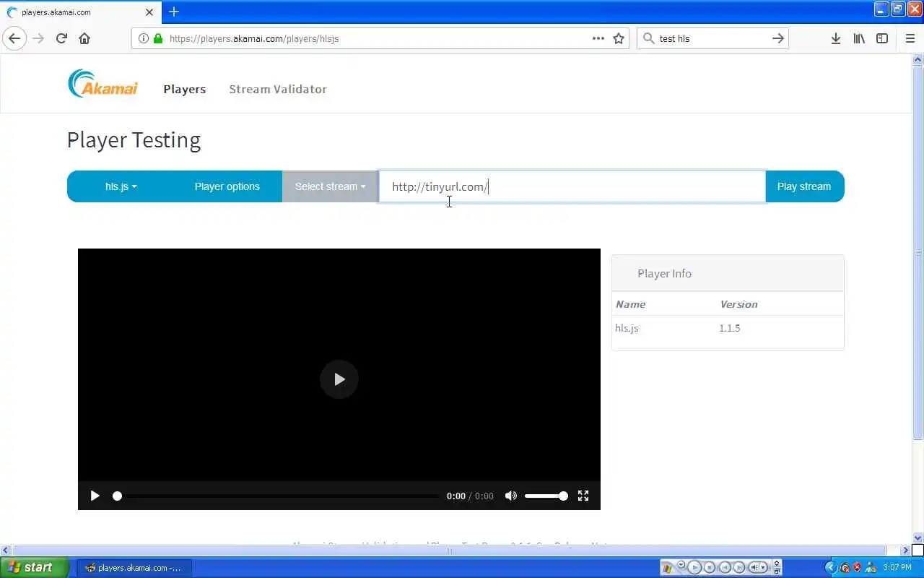Viewport: 924px width, 578px height.
Task: Click the red security shield tray icon
Action: point(857,568)
